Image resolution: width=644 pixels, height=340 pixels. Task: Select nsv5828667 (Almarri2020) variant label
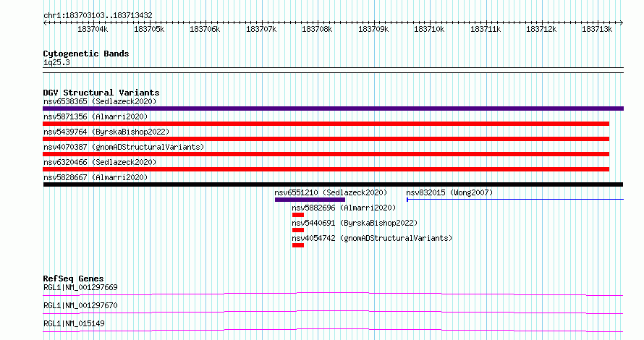[96, 177]
